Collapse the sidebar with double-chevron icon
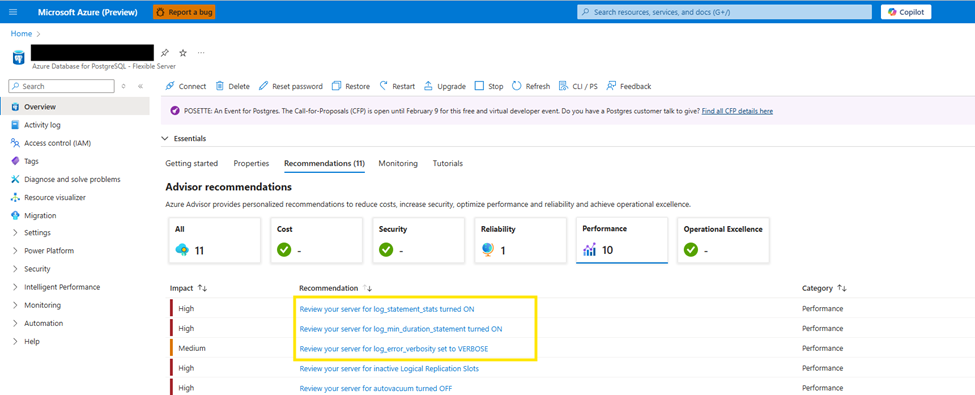 [x=140, y=86]
